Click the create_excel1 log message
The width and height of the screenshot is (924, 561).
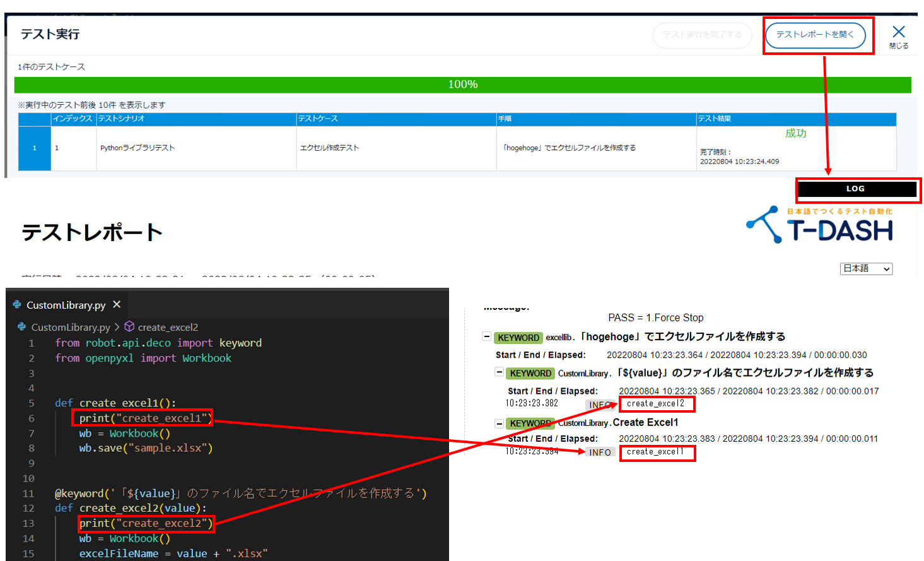click(x=656, y=452)
